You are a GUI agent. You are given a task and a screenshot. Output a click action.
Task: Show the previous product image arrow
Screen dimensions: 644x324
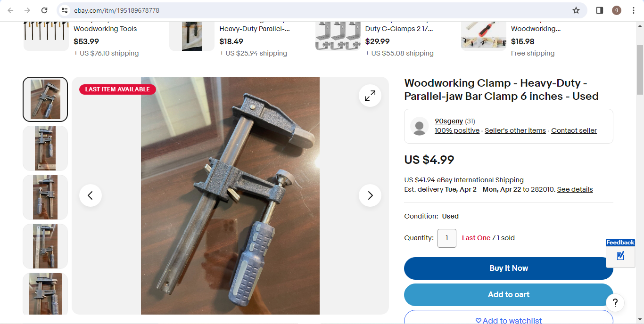click(x=91, y=195)
